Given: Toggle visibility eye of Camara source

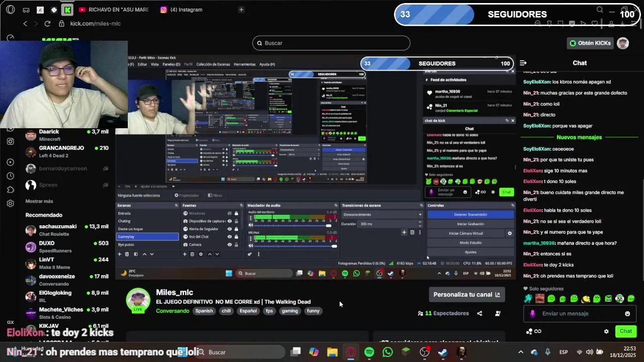Looking at the screenshot, I should click(229, 244).
